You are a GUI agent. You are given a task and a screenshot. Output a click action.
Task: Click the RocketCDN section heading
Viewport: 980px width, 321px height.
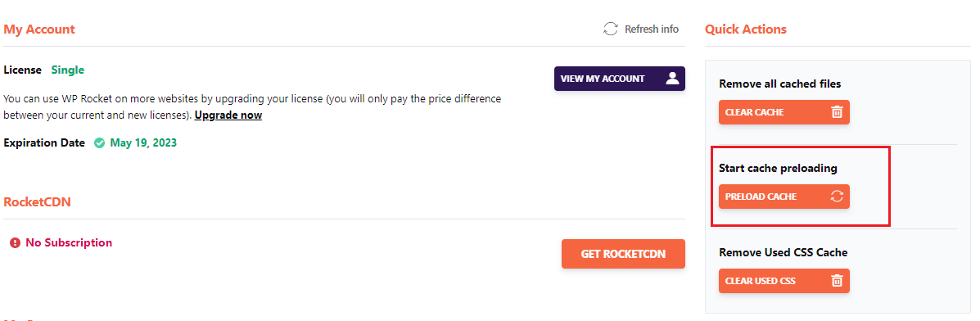tap(37, 202)
